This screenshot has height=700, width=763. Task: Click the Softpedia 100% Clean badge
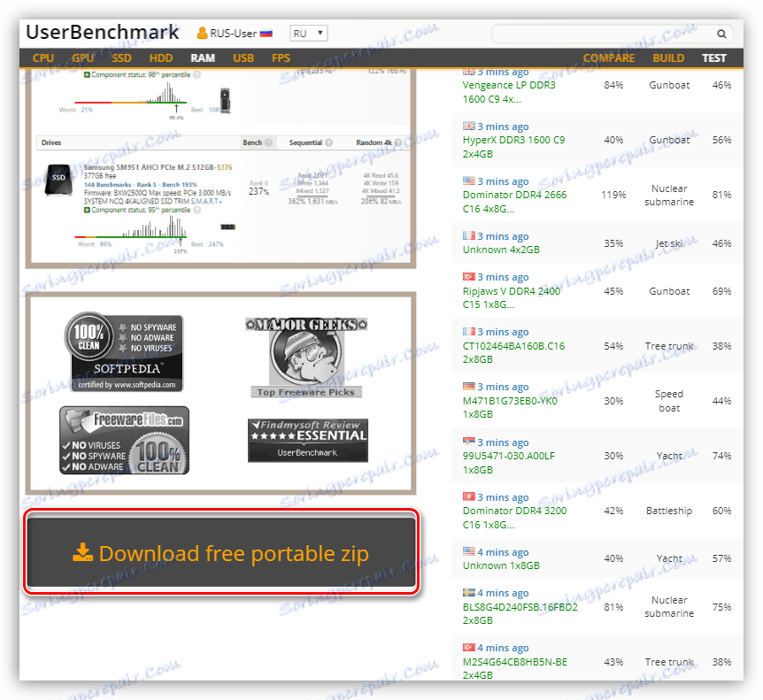[124, 351]
